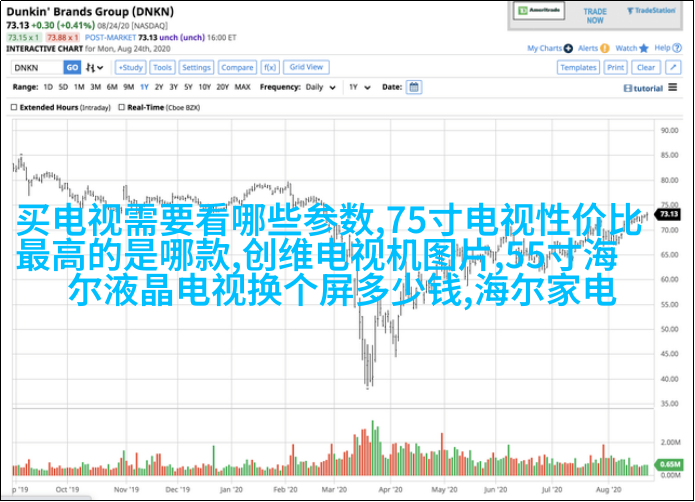Select the 20Y range
The image size is (695, 502).
click(x=223, y=87)
